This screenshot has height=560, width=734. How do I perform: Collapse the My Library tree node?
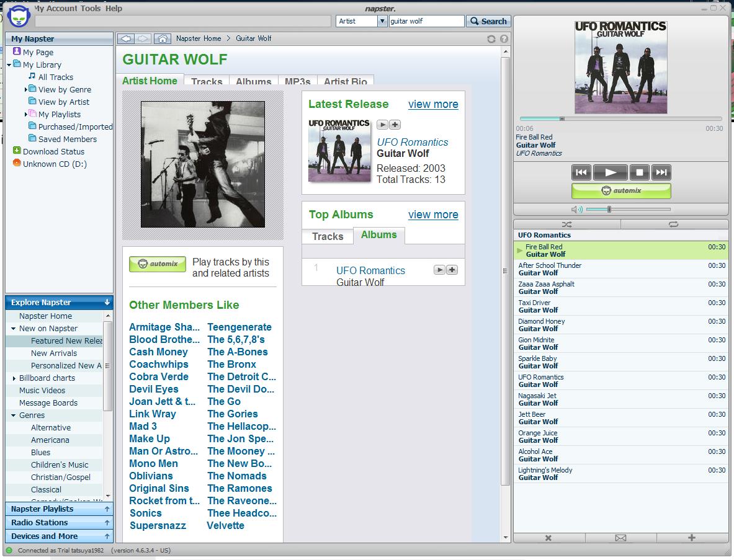pos(9,65)
